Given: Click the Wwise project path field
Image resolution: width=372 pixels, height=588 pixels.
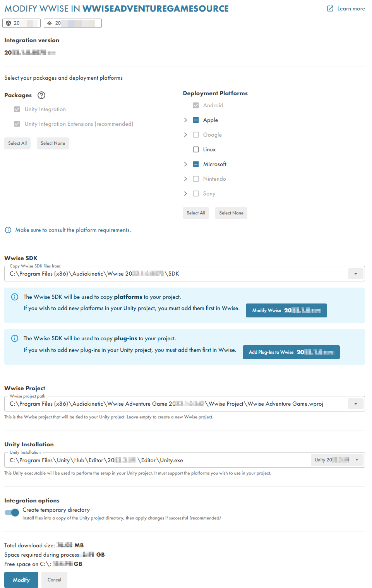Looking at the screenshot, I should 176,404.
